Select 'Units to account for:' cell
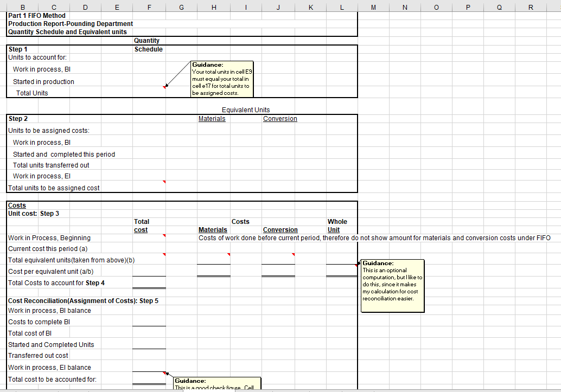Viewport: 561px width, 392px height. tap(37, 57)
